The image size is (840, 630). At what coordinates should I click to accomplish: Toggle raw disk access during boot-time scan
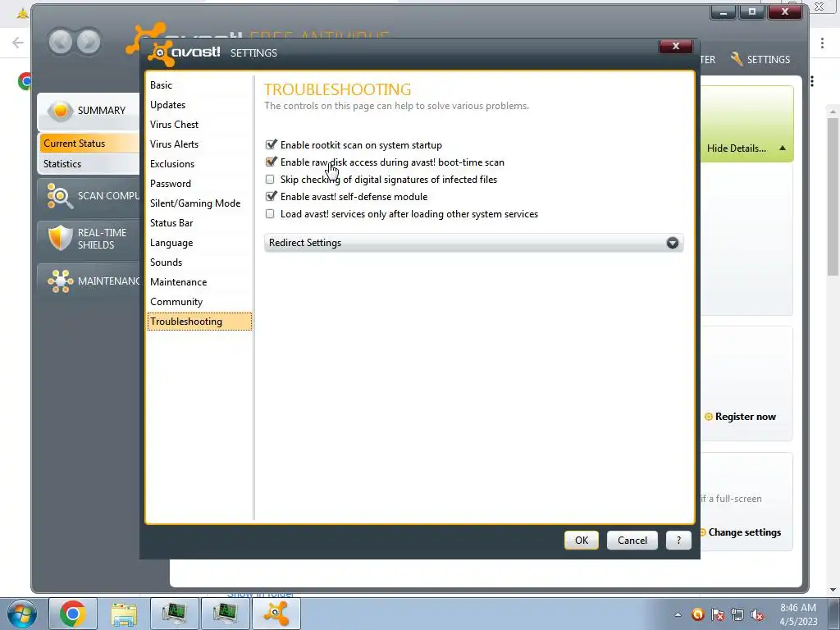coord(271,162)
